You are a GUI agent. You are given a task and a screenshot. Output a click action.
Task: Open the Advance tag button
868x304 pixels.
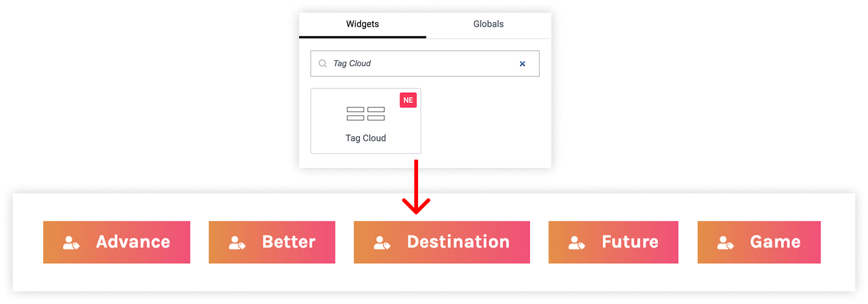click(116, 242)
